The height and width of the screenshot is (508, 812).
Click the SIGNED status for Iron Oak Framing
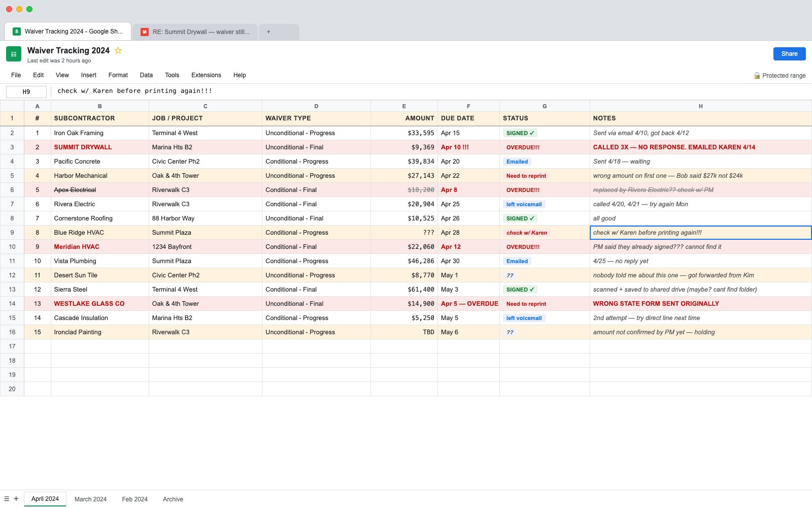520,133
